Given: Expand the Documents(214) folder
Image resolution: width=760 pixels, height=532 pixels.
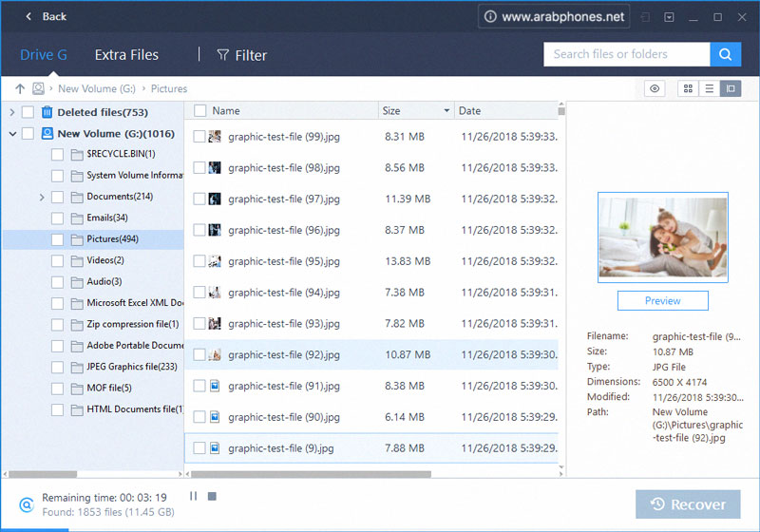Looking at the screenshot, I should click(x=42, y=198).
